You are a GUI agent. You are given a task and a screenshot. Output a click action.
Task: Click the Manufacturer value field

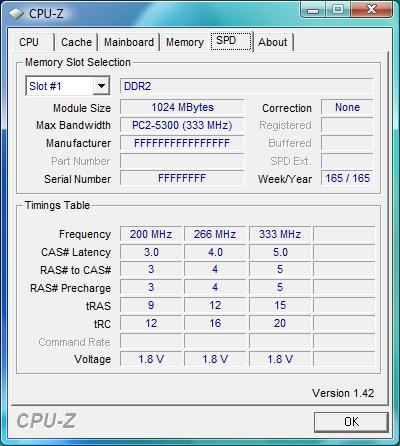[182, 143]
